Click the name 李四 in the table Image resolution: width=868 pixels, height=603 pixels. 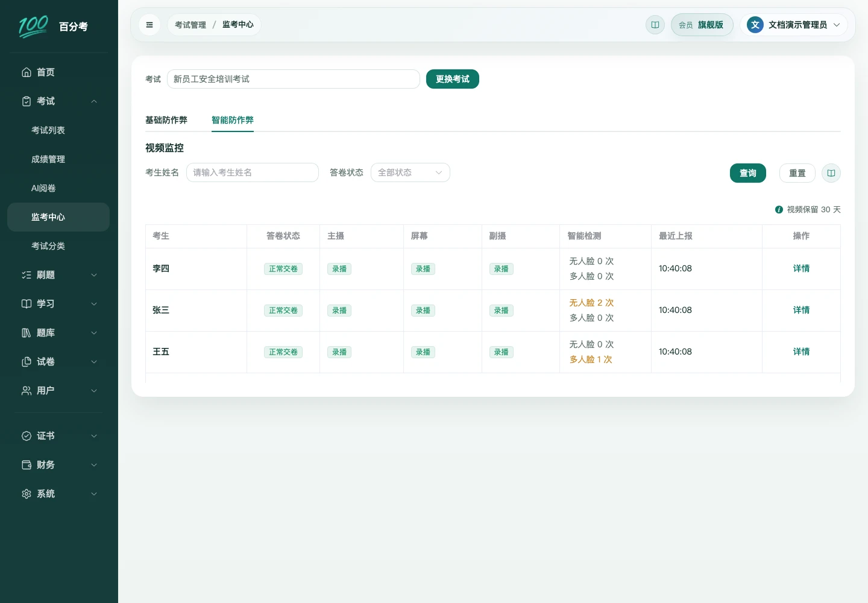pos(161,268)
